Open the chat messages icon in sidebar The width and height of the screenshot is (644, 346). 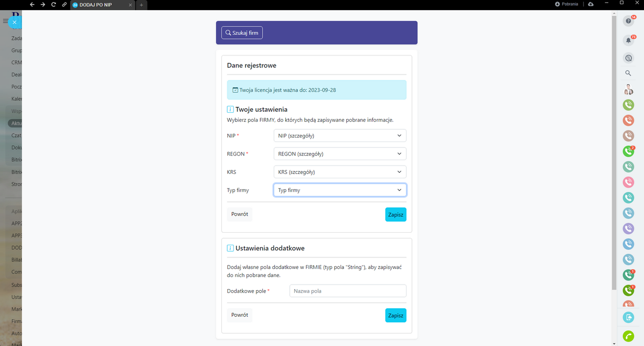(628, 58)
